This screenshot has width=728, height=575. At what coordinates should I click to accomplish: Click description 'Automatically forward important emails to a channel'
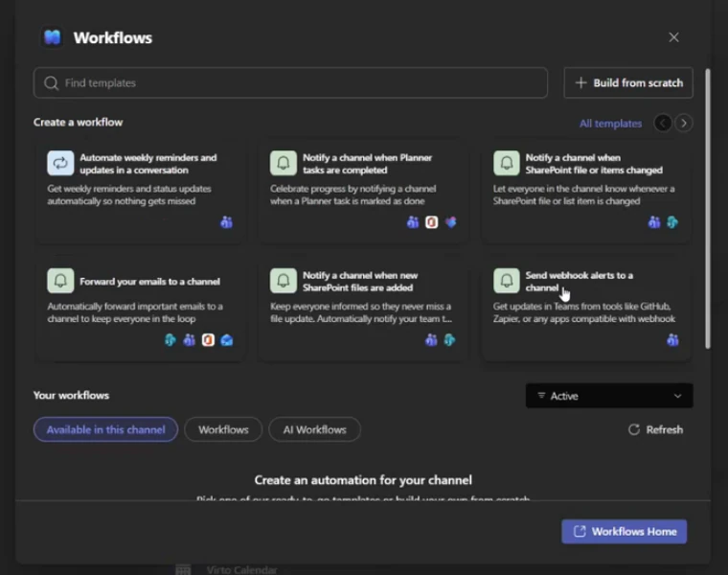135,312
